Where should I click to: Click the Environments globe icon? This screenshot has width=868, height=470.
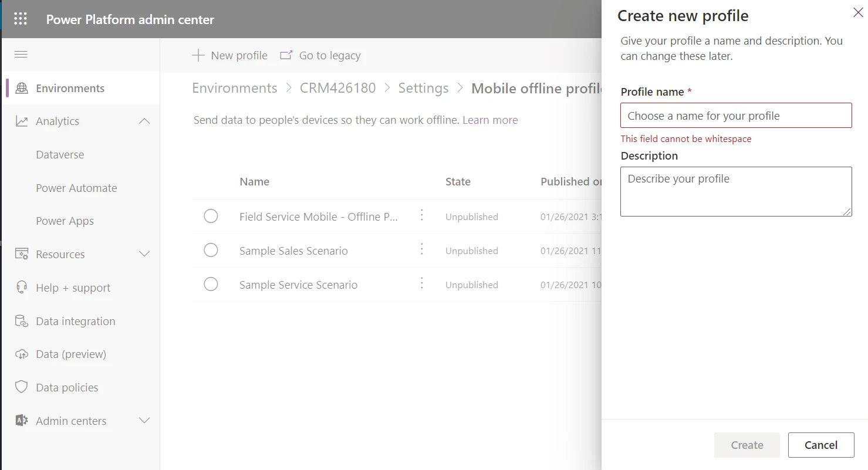tap(22, 89)
